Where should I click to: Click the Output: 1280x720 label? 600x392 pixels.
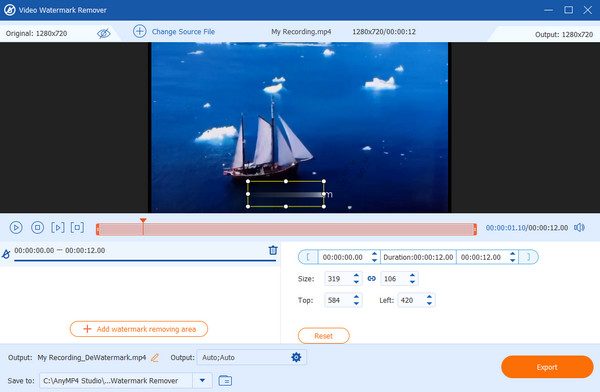click(x=564, y=34)
